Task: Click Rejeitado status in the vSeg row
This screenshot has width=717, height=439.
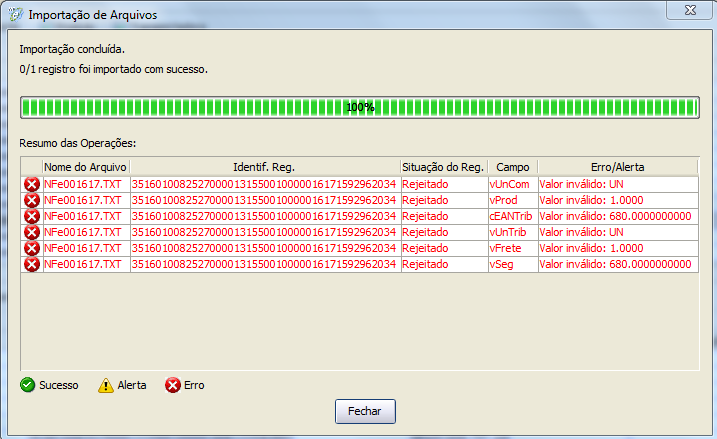Action: point(425,264)
